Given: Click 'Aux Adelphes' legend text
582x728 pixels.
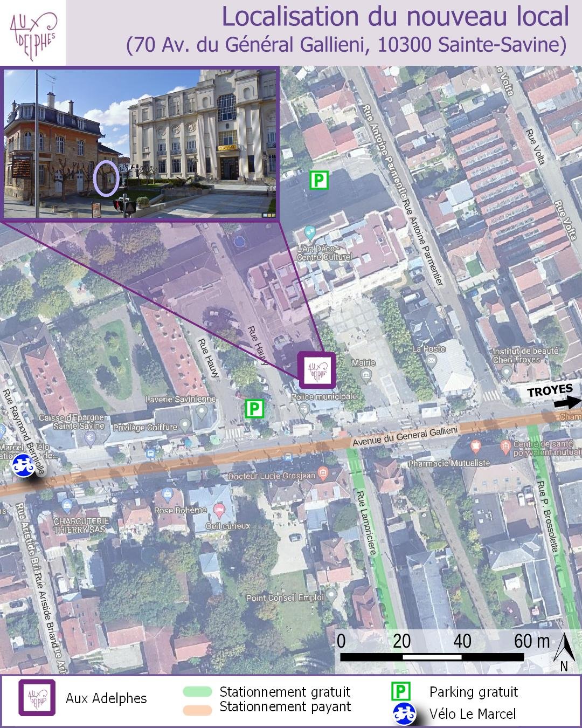Looking at the screenshot, I should (106, 698).
